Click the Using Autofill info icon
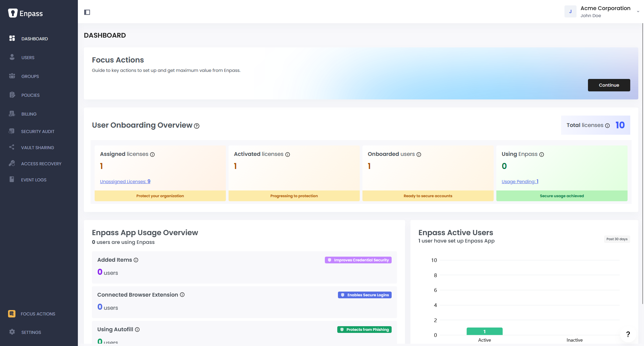 pyautogui.click(x=137, y=330)
